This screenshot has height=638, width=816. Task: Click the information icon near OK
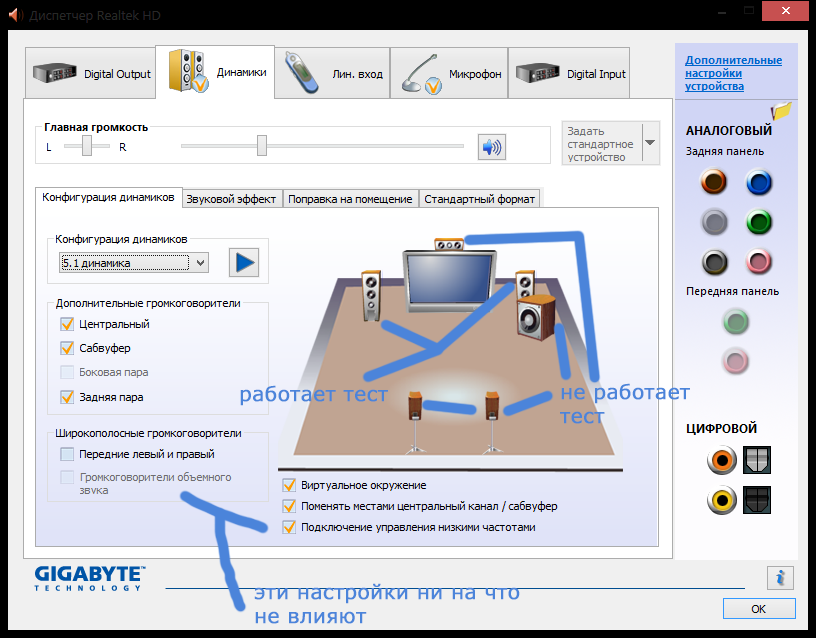[779, 577]
